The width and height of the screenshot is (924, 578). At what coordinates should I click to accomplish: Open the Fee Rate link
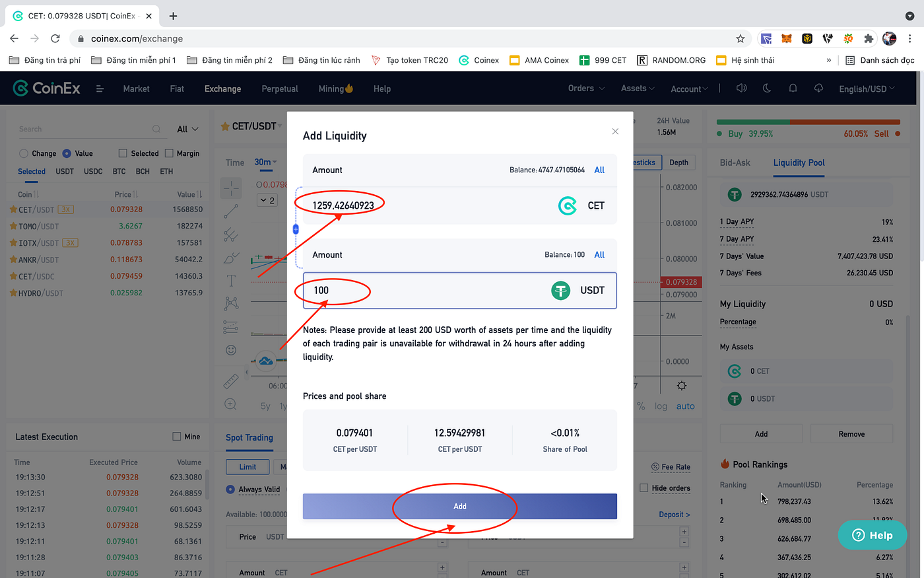point(671,466)
